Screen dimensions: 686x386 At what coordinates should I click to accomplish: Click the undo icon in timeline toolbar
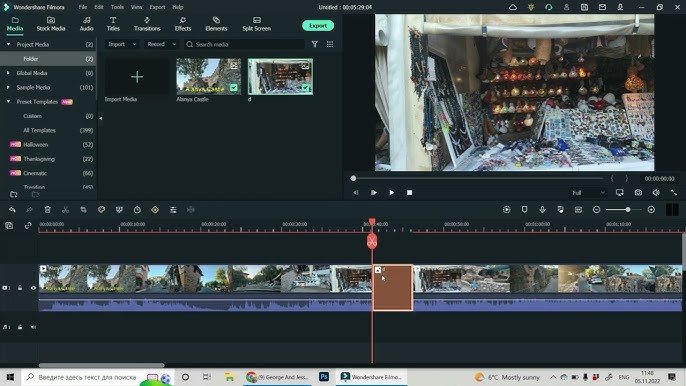12,210
